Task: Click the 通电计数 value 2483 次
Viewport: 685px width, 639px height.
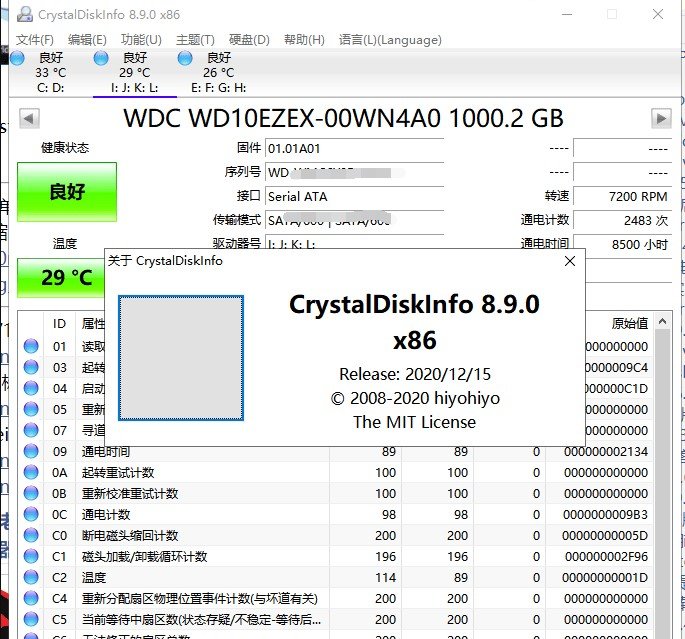Action: 623,221
